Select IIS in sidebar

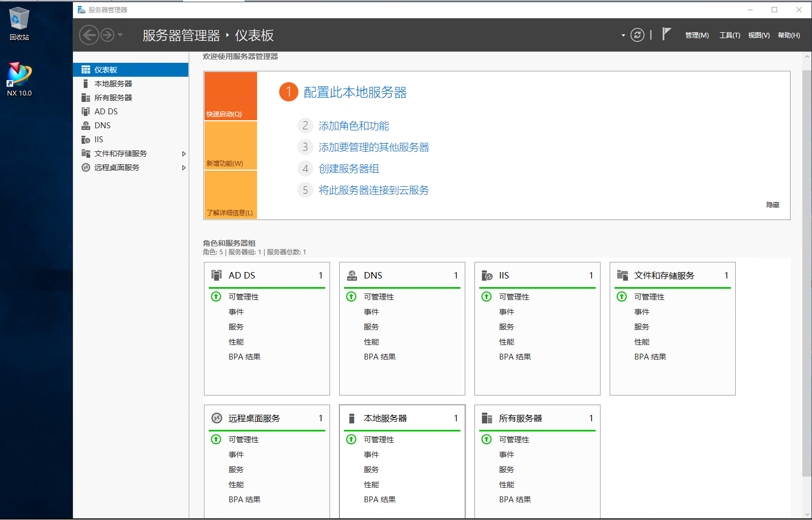pos(130,140)
